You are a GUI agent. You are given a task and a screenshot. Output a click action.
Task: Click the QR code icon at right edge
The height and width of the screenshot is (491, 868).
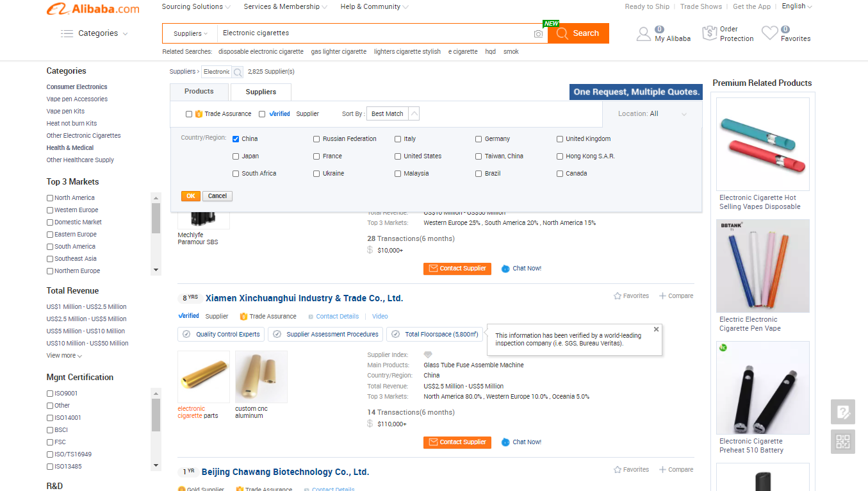[x=843, y=442]
